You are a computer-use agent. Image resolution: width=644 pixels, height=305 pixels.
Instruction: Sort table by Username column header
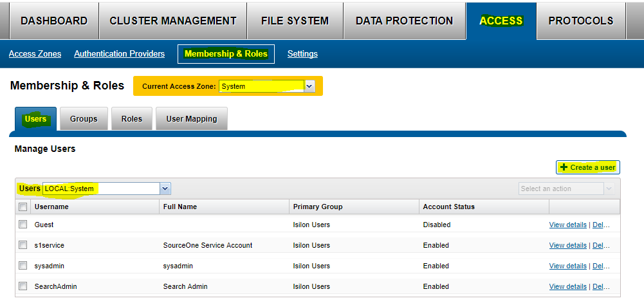click(53, 207)
